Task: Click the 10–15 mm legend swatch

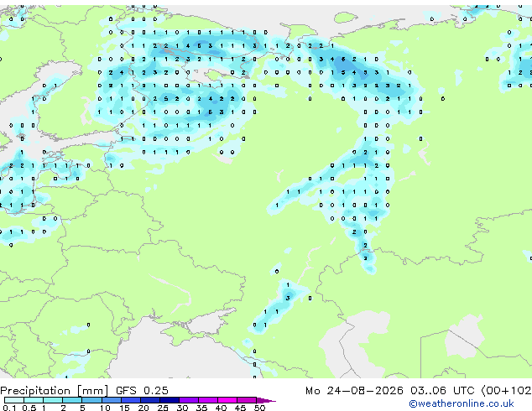Action: [112, 400]
